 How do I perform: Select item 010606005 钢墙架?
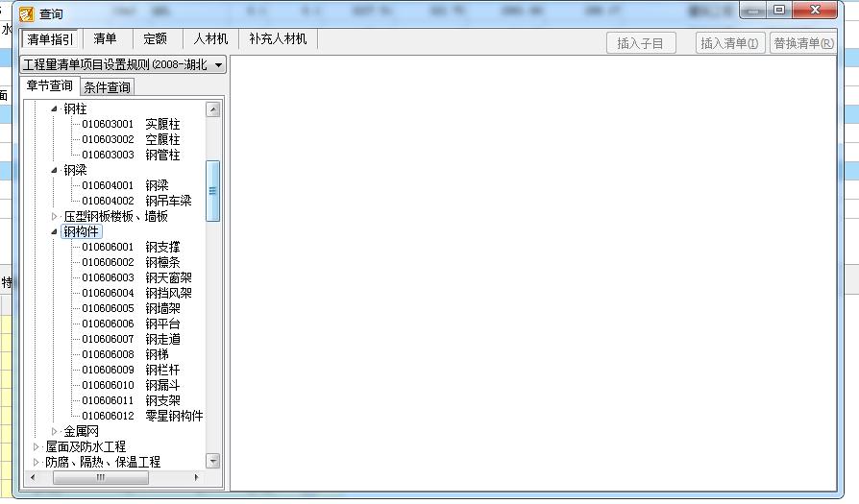(x=131, y=308)
